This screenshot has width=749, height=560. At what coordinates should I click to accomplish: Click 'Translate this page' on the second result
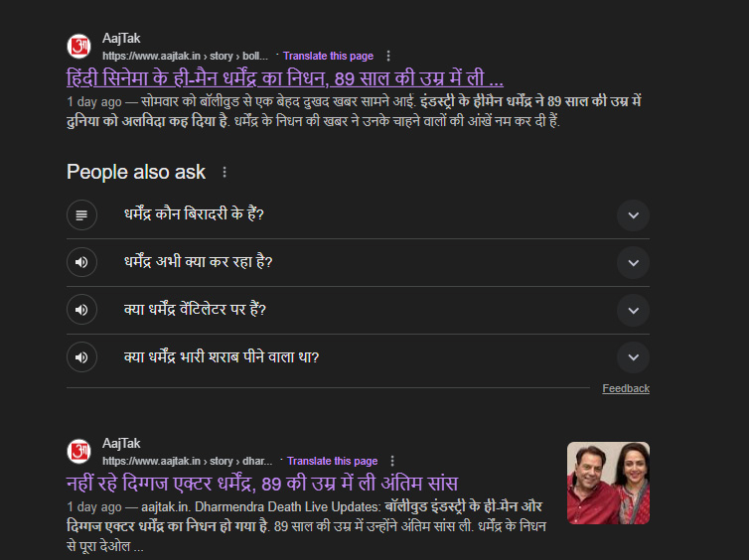pyautogui.click(x=332, y=461)
